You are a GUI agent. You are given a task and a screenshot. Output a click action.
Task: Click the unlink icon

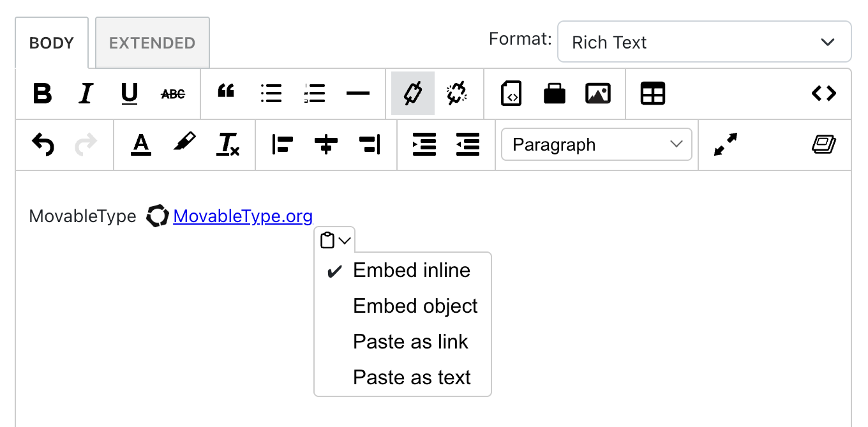[x=456, y=94]
